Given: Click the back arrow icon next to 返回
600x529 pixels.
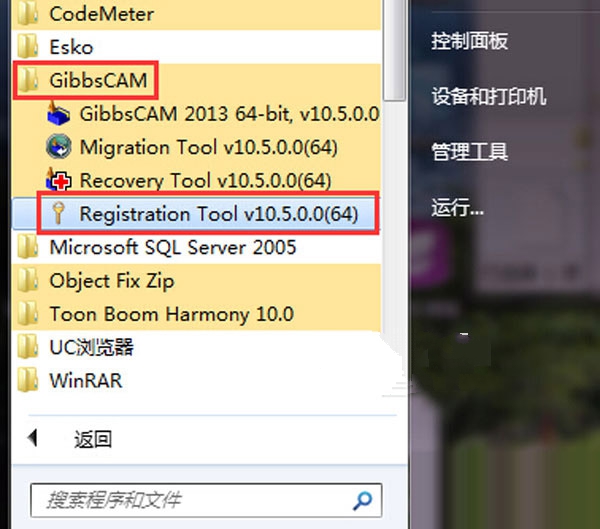Looking at the screenshot, I should [x=33, y=438].
